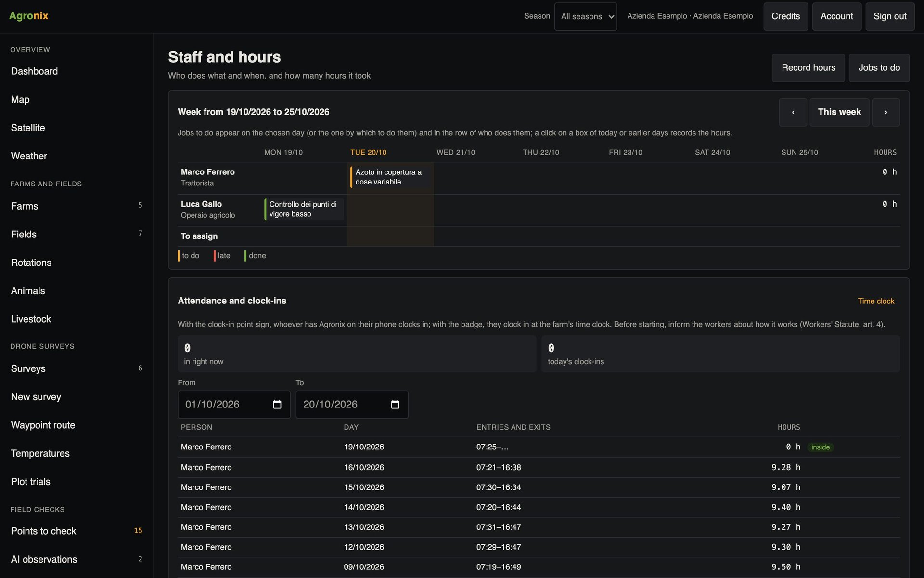Click Record hours button
The height and width of the screenshot is (578, 924).
click(808, 68)
